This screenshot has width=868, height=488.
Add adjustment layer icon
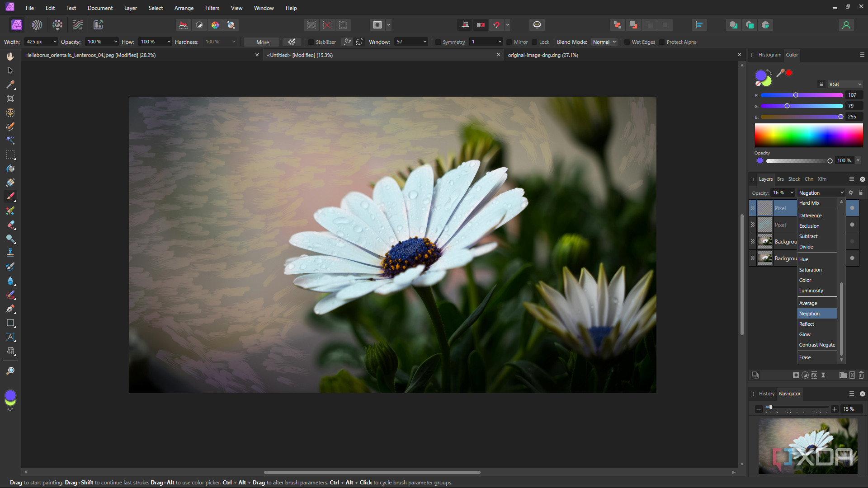805,375
